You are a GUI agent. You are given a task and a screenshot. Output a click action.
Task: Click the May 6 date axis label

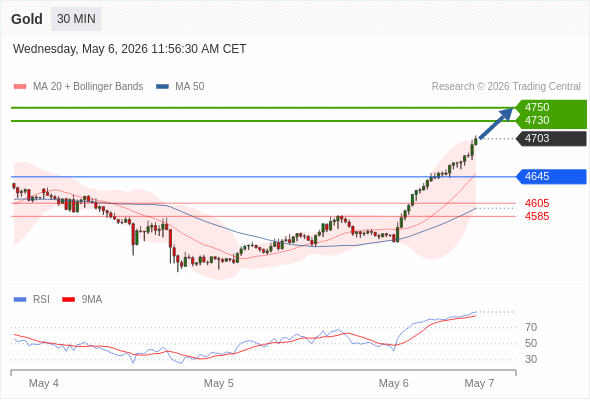coord(394,383)
